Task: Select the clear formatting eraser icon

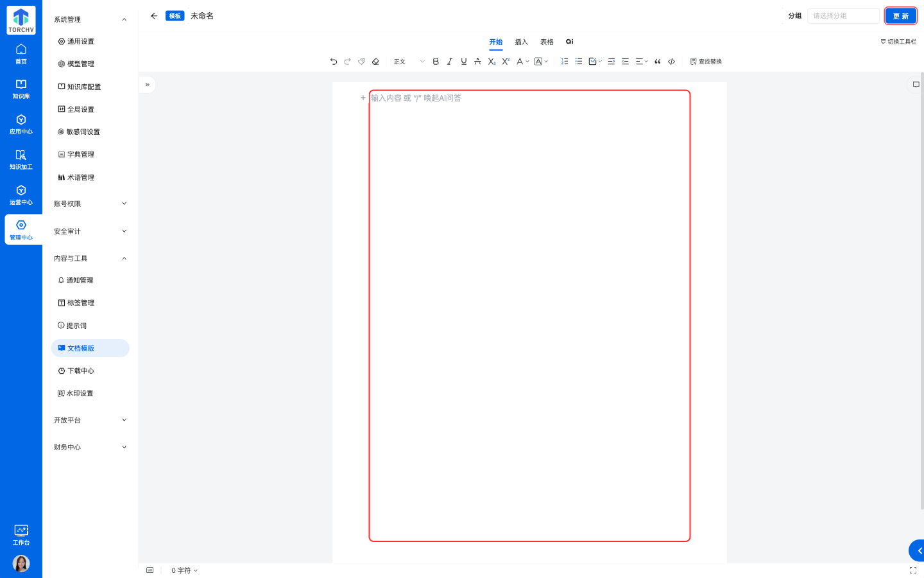Action: 375,62
